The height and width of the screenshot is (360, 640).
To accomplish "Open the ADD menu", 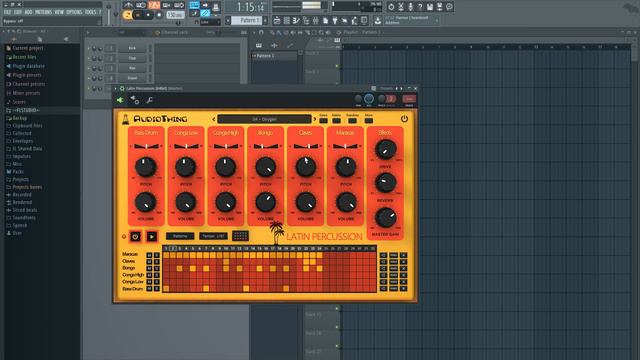I will point(28,12).
